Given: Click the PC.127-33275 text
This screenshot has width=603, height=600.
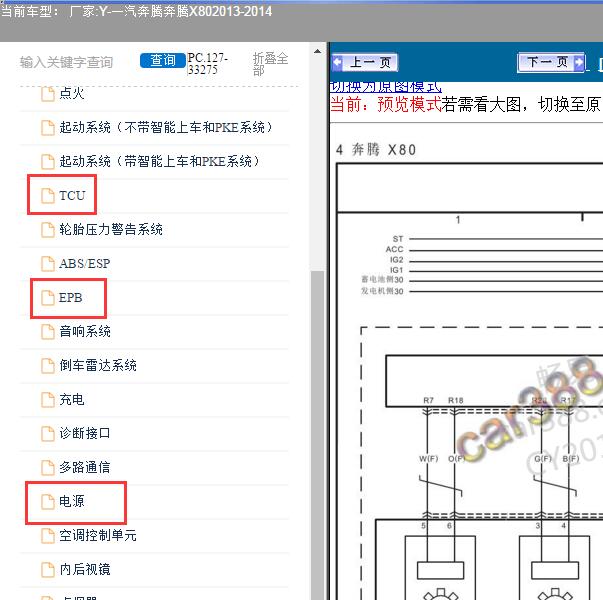Looking at the screenshot, I should tap(208, 63).
